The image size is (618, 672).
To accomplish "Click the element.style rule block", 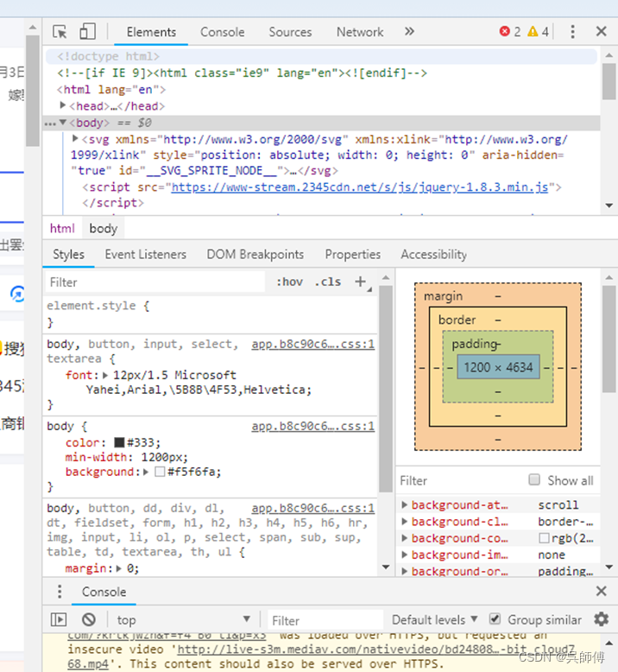I will (x=210, y=314).
